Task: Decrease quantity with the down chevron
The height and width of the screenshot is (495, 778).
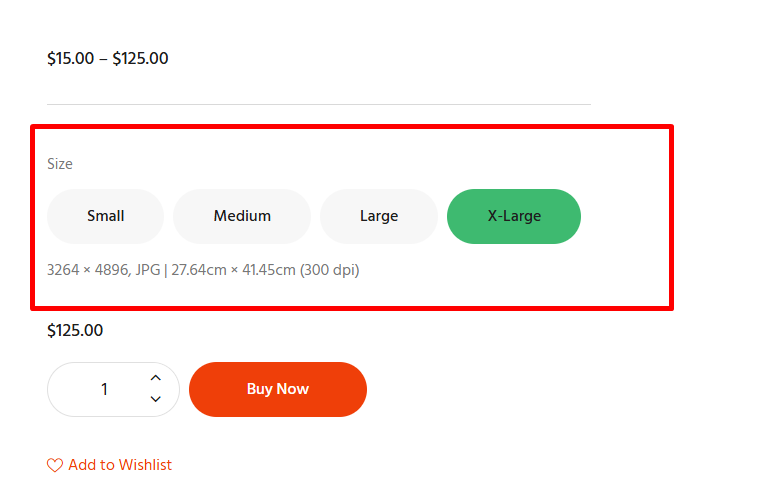Action: [156, 399]
